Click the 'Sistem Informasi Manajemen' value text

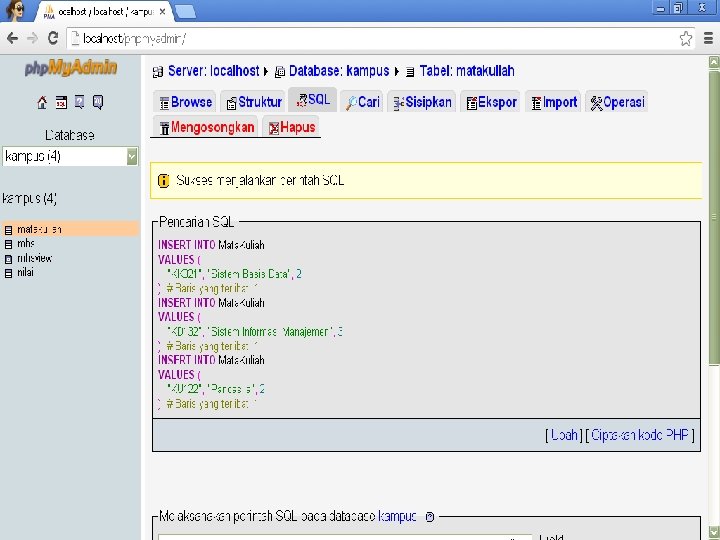click(270, 332)
